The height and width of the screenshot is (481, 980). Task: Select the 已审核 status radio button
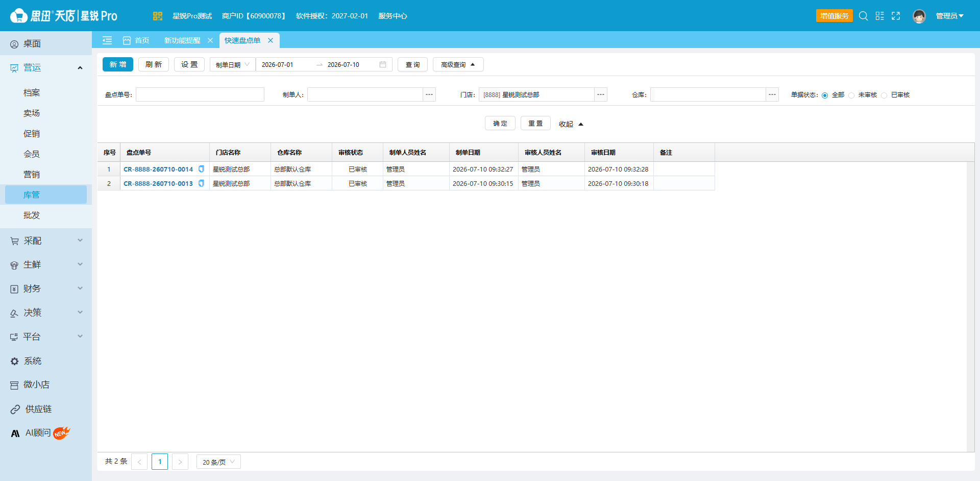tap(884, 95)
